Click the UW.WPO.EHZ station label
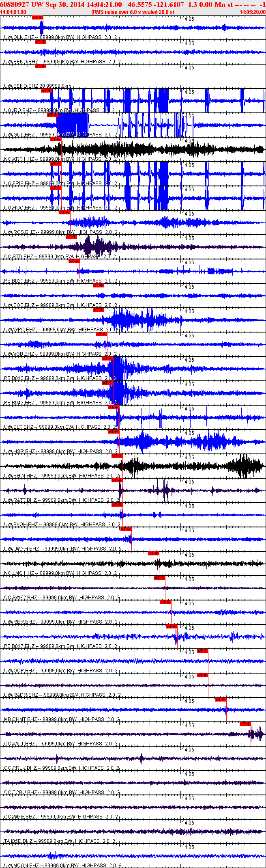This screenshot has height=868, width=266. [61, 330]
